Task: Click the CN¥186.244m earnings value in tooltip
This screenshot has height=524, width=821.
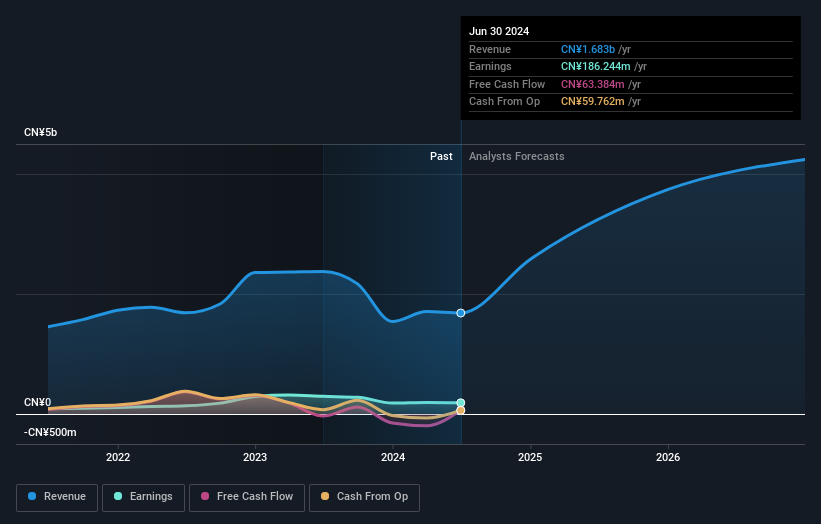Action: click(x=596, y=66)
